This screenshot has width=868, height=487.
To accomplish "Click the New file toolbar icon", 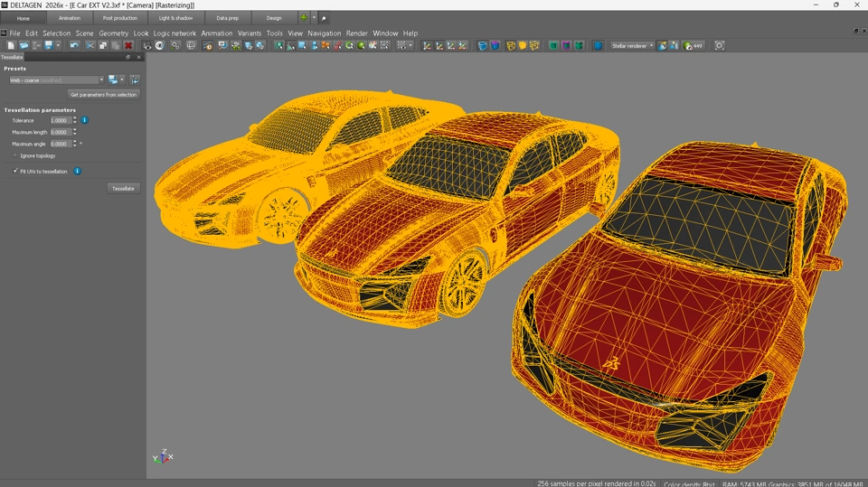I will coord(11,46).
